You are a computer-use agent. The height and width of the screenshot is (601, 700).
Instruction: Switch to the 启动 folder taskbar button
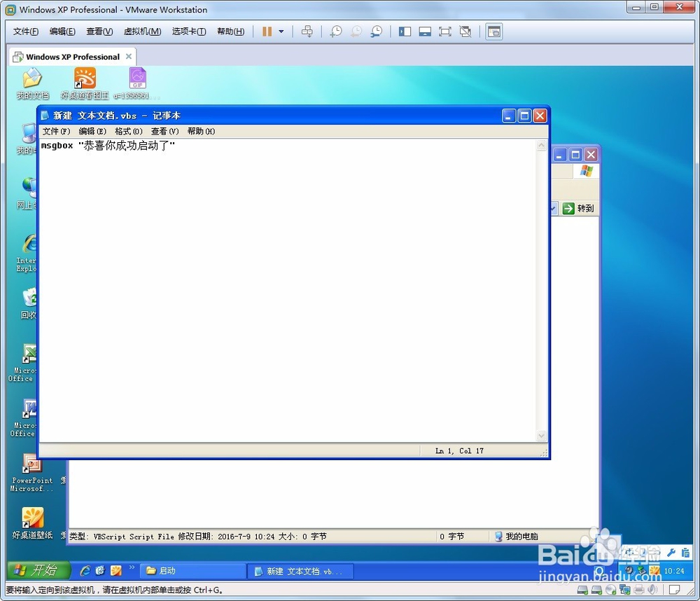click(193, 571)
